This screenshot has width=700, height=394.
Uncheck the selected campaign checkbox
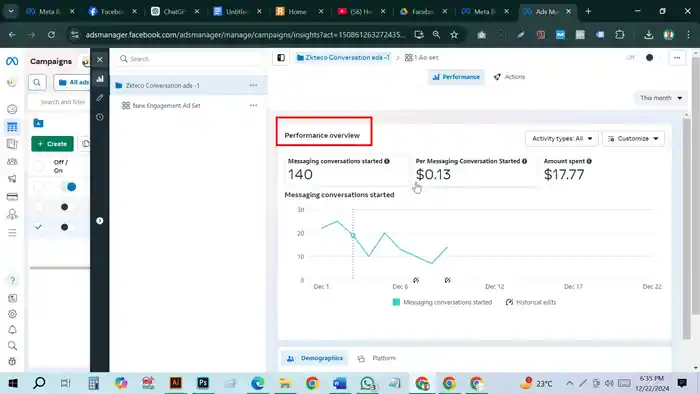38,227
